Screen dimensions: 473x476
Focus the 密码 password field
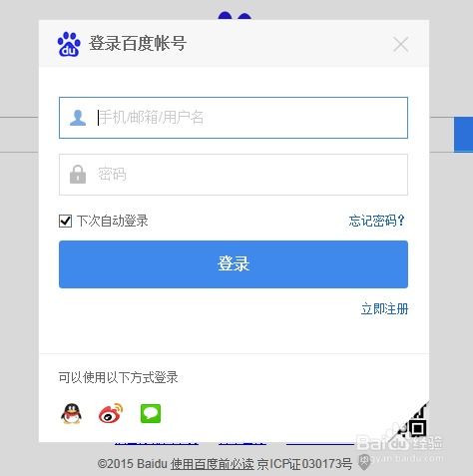pyautogui.click(x=234, y=175)
